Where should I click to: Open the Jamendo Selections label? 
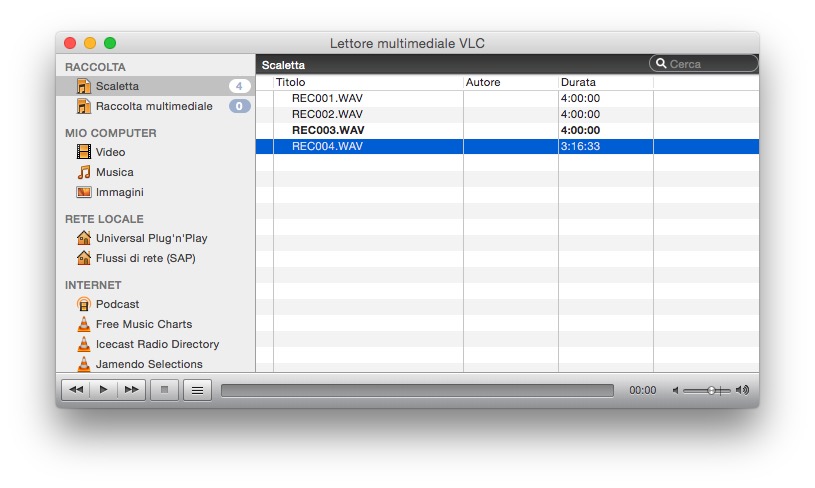[149, 364]
